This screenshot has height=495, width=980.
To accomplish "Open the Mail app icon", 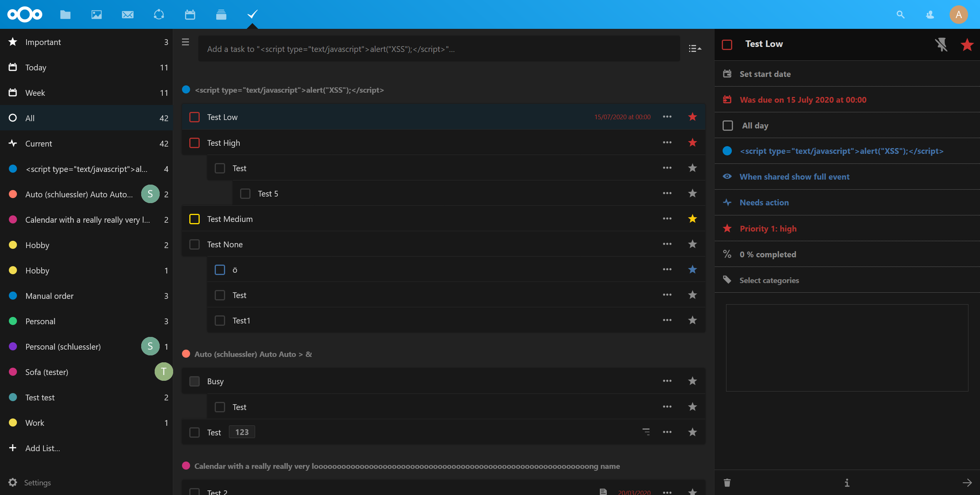I will [127, 15].
